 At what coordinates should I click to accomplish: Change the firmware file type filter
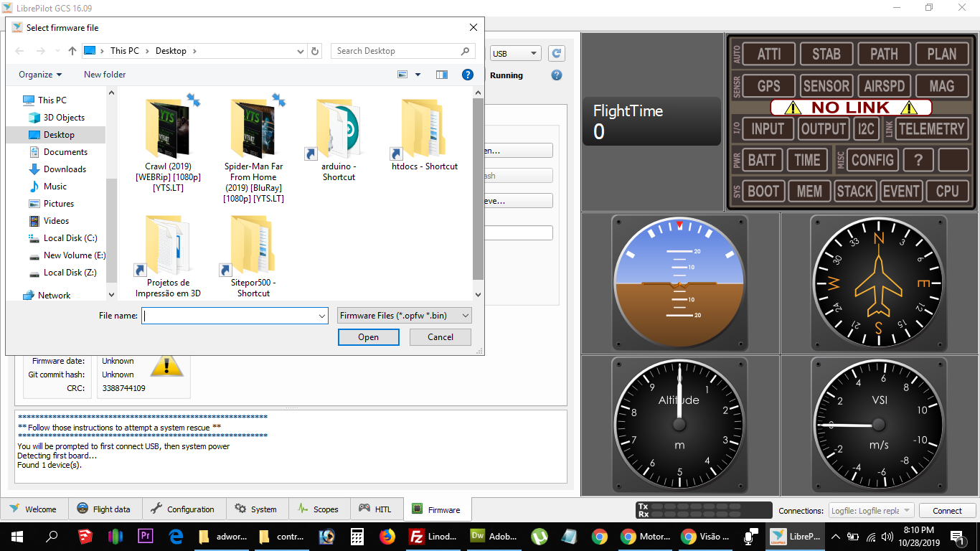404,315
